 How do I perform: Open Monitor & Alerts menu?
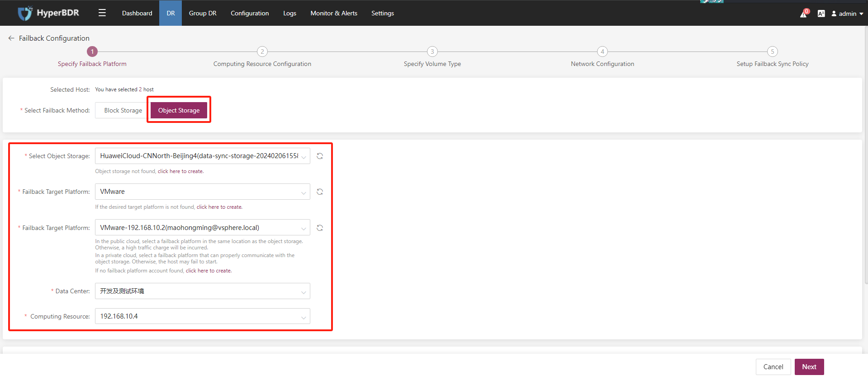click(334, 13)
